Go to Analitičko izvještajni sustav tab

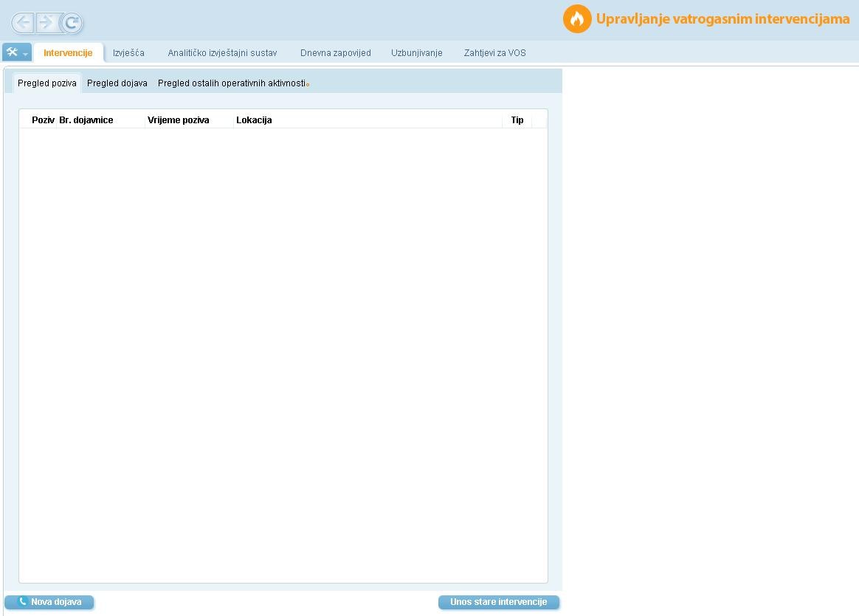(x=222, y=53)
